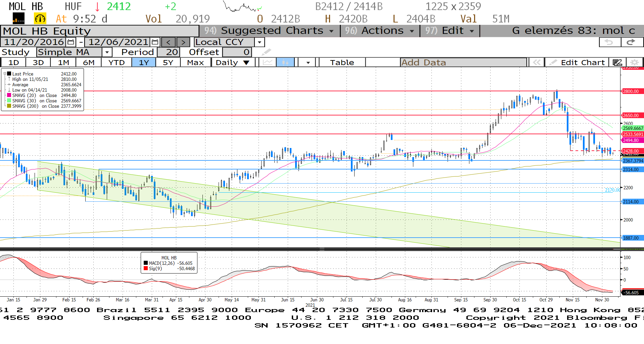Select the Max range tab
Screen dimensions: 644x344
click(x=195, y=62)
